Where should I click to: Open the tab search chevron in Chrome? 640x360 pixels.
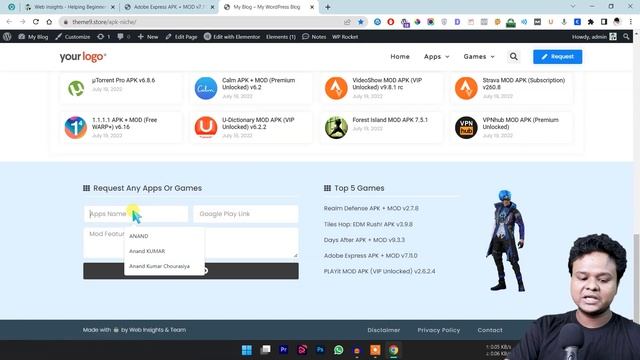tap(573, 7)
